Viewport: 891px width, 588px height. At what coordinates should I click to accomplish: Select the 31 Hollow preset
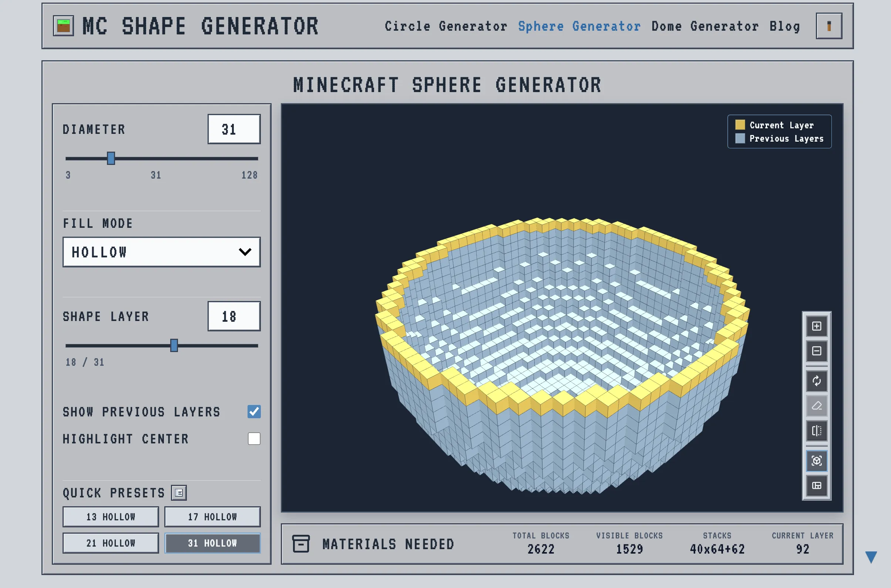tap(212, 543)
